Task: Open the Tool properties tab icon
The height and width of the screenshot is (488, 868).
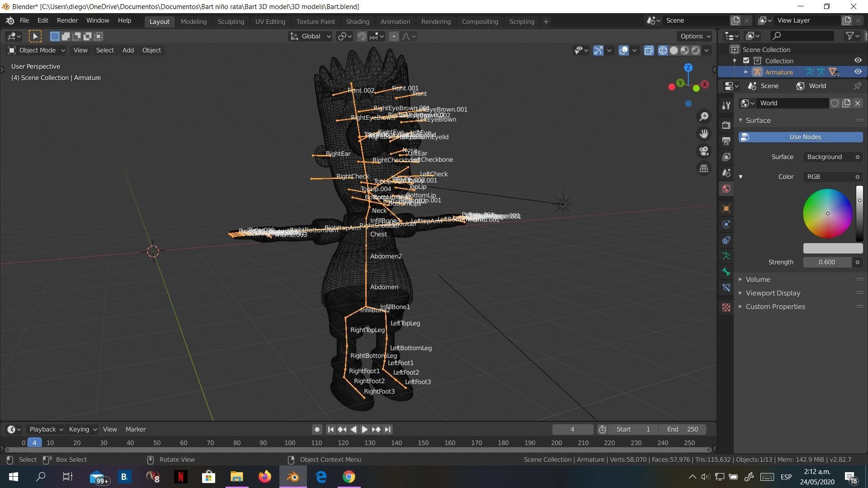Action: click(x=726, y=106)
